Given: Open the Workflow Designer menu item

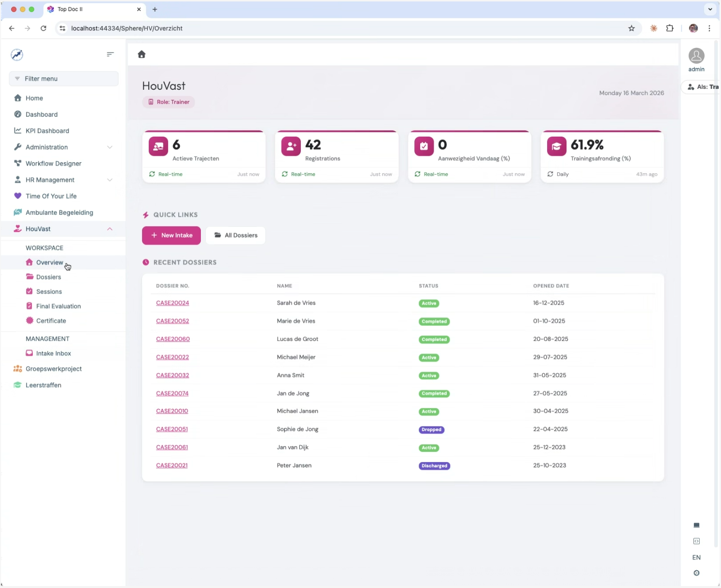Looking at the screenshot, I should pos(53,164).
